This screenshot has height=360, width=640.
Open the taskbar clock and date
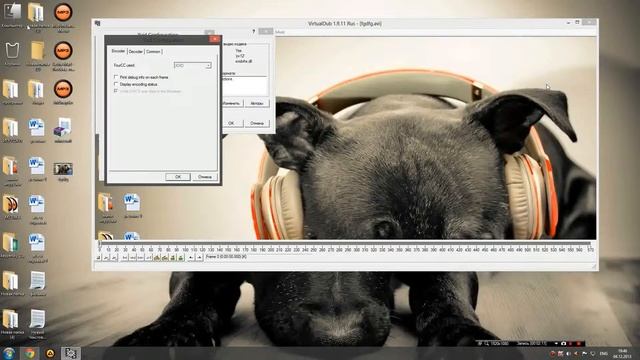(x=622, y=353)
